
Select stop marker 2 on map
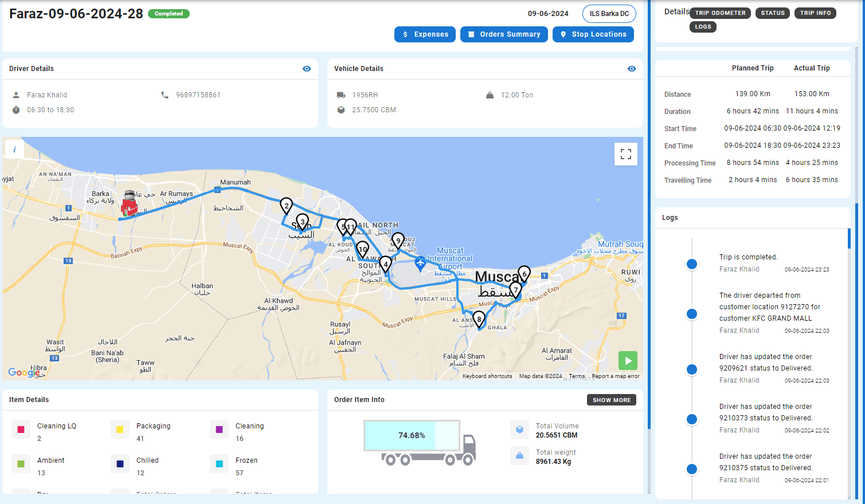(286, 206)
